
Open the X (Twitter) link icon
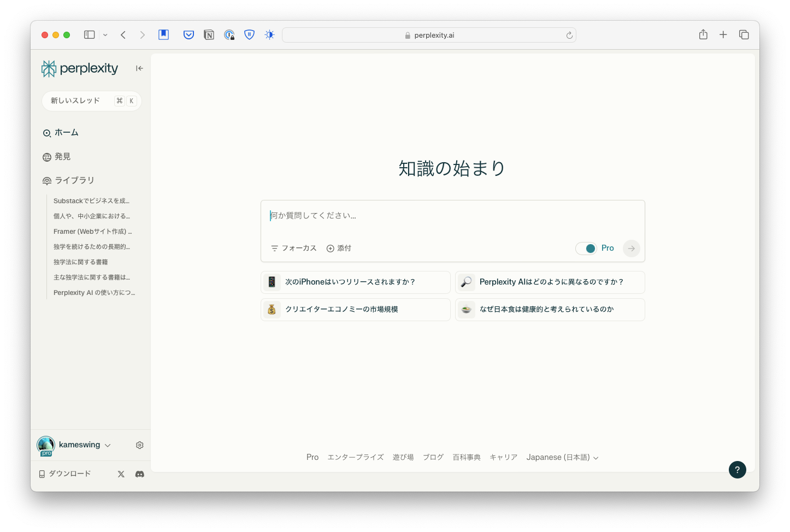click(x=121, y=474)
